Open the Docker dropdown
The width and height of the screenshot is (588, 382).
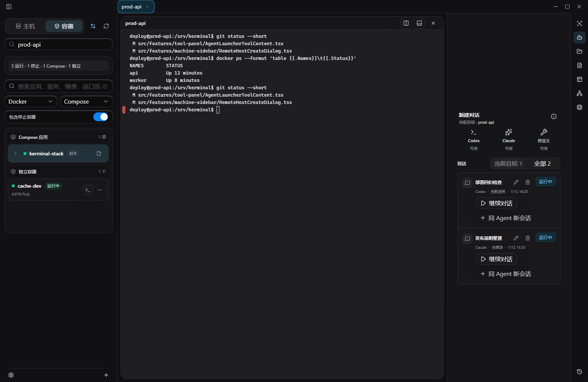click(x=31, y=101)
